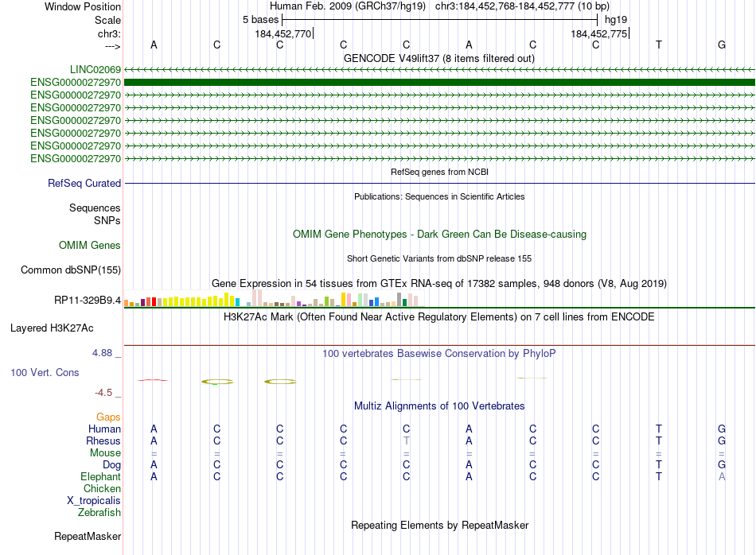
Task: Select the SNPs track label
Action: 107,220
